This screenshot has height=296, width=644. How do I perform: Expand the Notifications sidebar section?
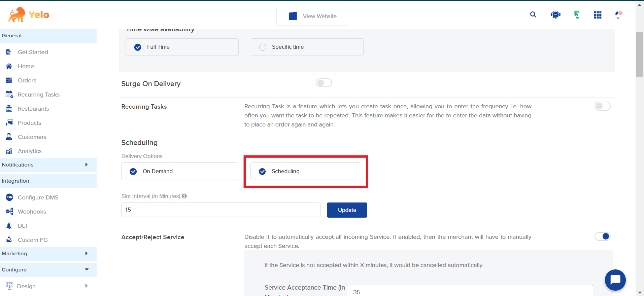tap(48, 165)
